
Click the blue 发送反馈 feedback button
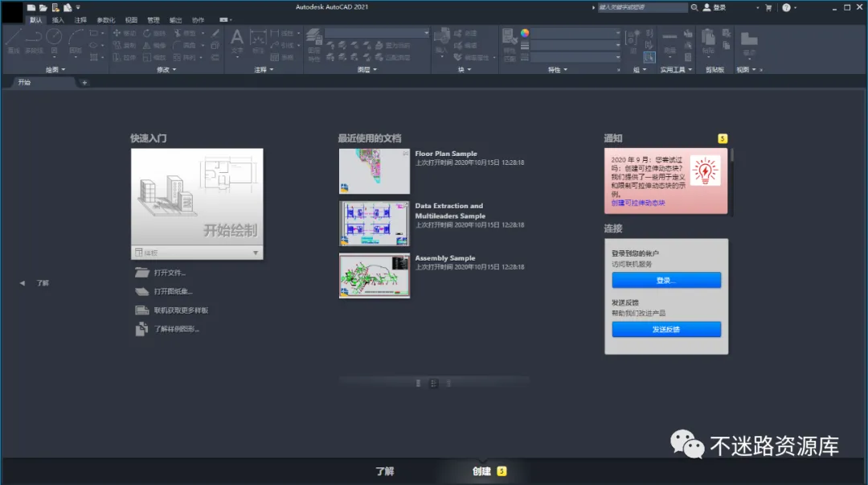tap(666, 329)
